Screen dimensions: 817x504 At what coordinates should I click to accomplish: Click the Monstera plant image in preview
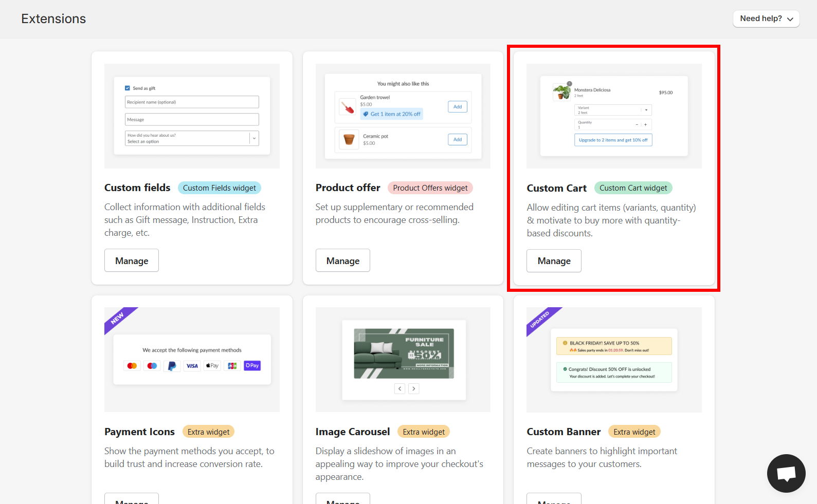click(x=561, y=92)
